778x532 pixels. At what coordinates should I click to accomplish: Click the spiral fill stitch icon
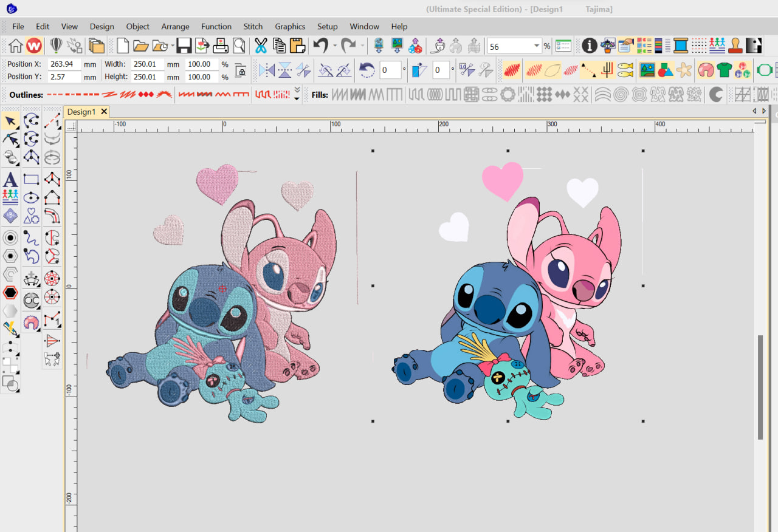tap(620, 94)
